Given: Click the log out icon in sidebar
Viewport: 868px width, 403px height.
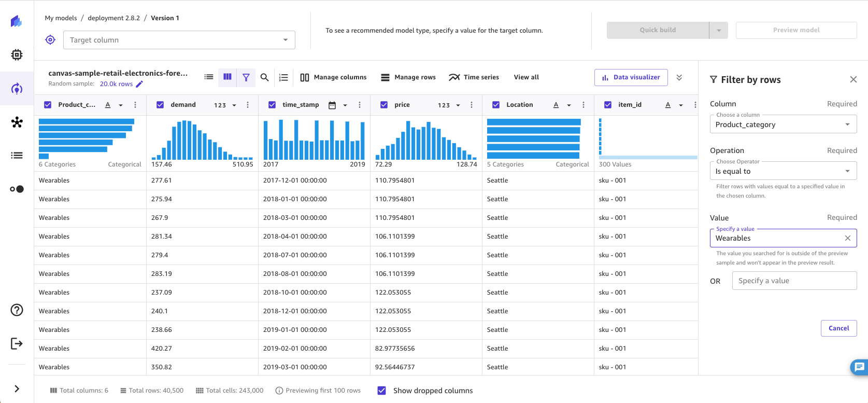Looking at the screenshot, I should pyautogui.click(x=17, y=343).
